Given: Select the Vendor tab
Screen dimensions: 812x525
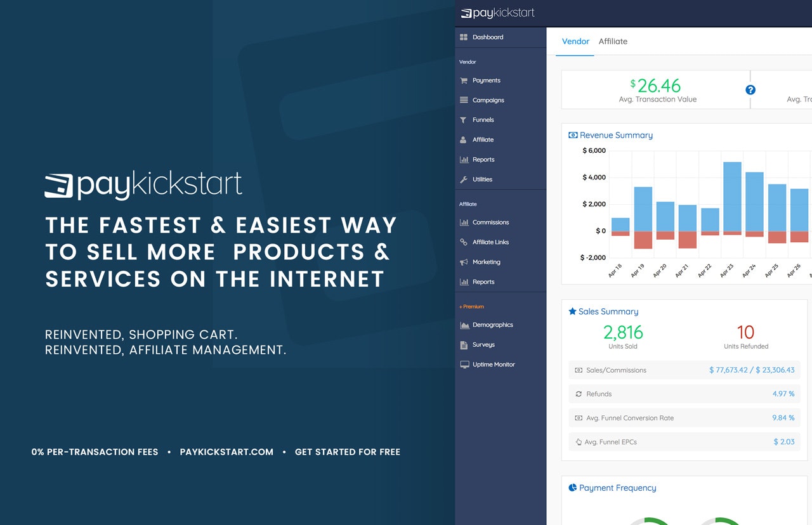Looking at the screenshot, I should (x=575, y=41).
